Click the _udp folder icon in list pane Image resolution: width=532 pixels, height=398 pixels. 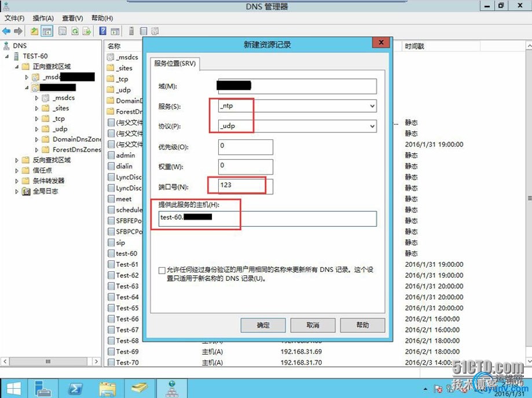111,90
